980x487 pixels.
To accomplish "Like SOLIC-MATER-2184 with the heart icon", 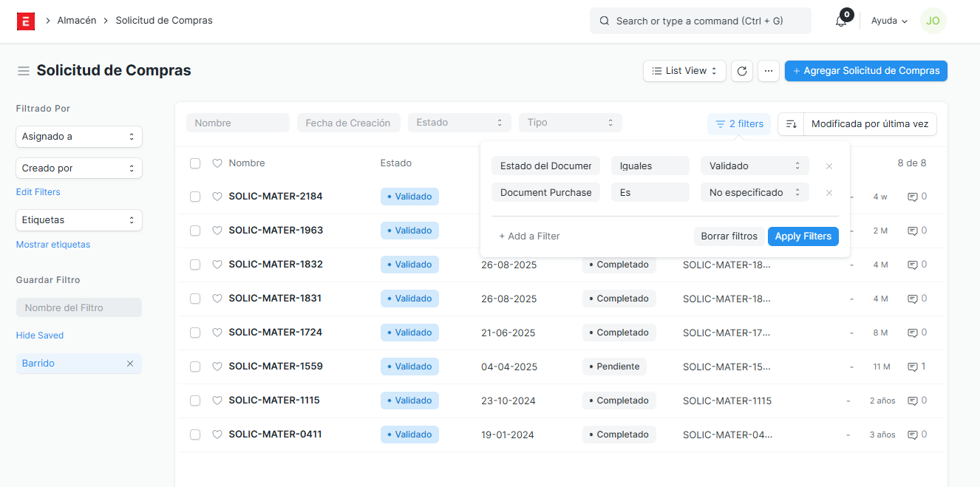I will coord(217,197).
